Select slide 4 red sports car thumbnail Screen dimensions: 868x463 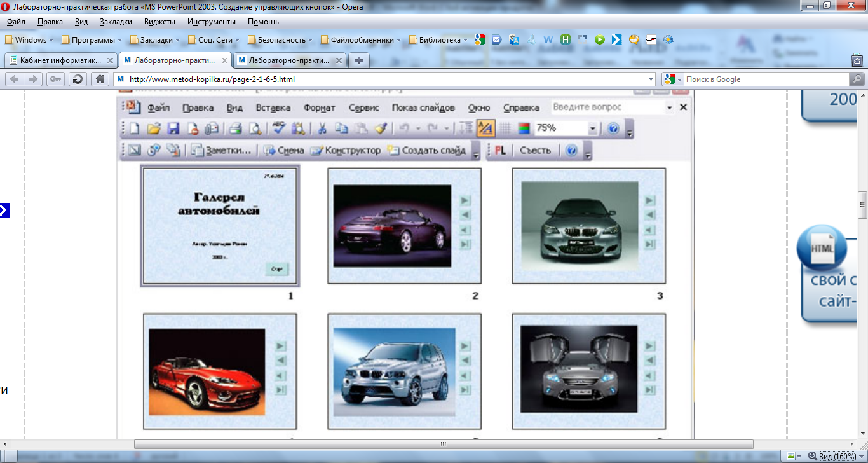(220, 371)
